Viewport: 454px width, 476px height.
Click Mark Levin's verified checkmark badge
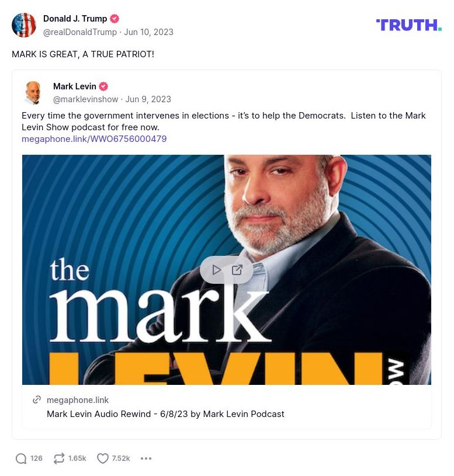[103, 86]
